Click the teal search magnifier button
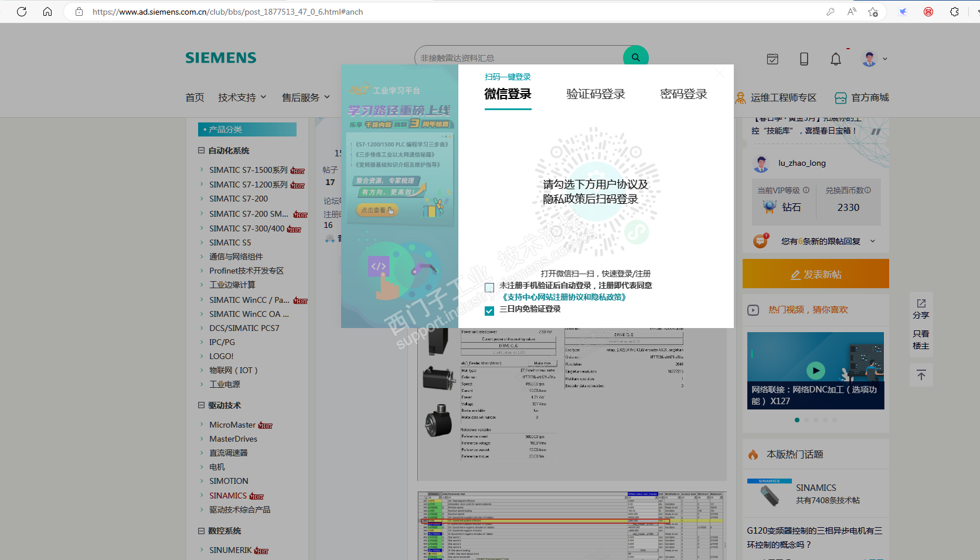This screenshot has height=560, width=980. point(635,57)
